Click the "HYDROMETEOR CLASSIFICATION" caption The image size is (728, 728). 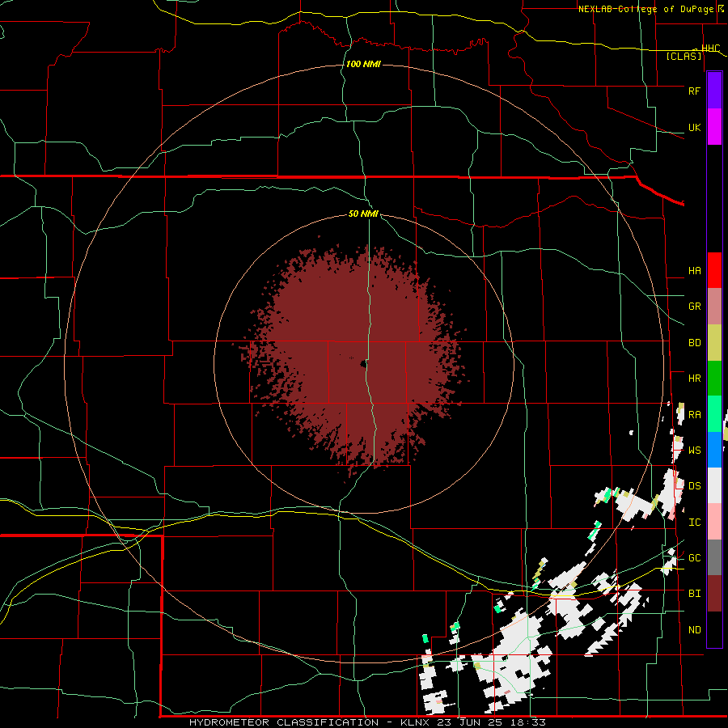click(x=284, y=722)
